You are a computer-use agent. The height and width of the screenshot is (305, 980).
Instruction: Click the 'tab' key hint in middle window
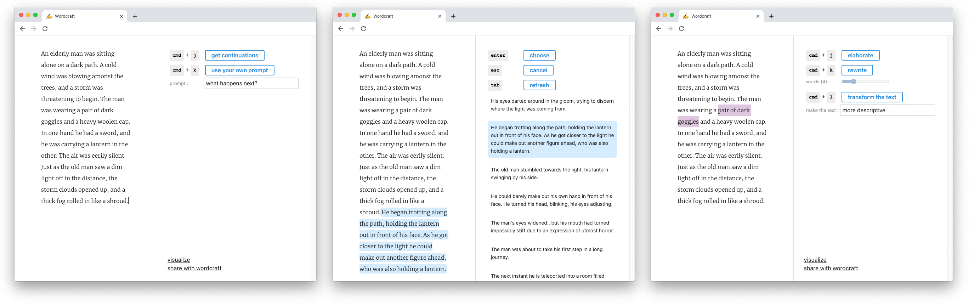[x=495, y=85]
